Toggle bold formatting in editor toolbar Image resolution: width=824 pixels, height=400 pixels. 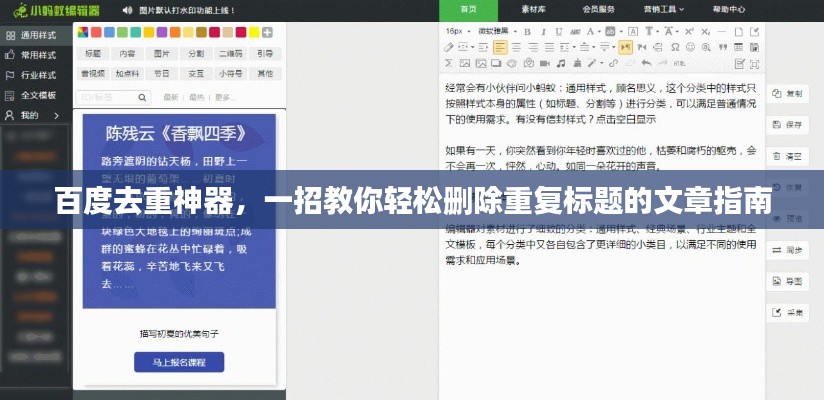point(528,32)
